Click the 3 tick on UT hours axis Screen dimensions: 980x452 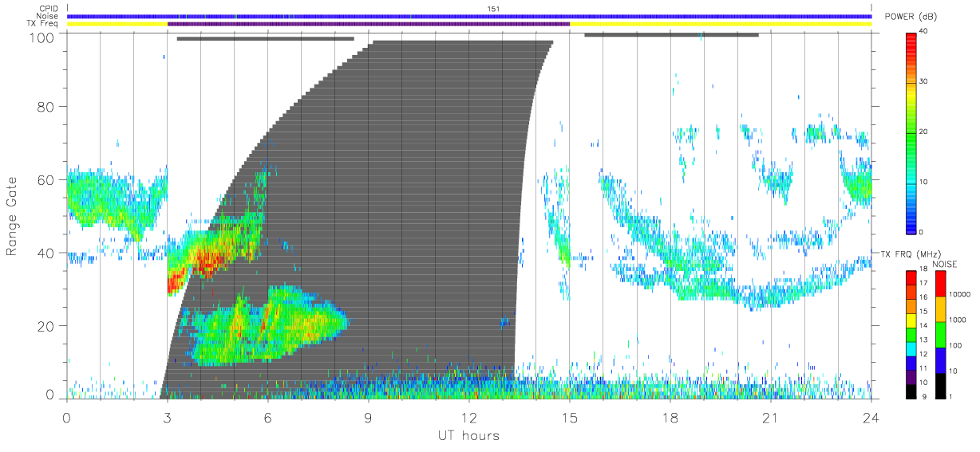coord(168,417)
